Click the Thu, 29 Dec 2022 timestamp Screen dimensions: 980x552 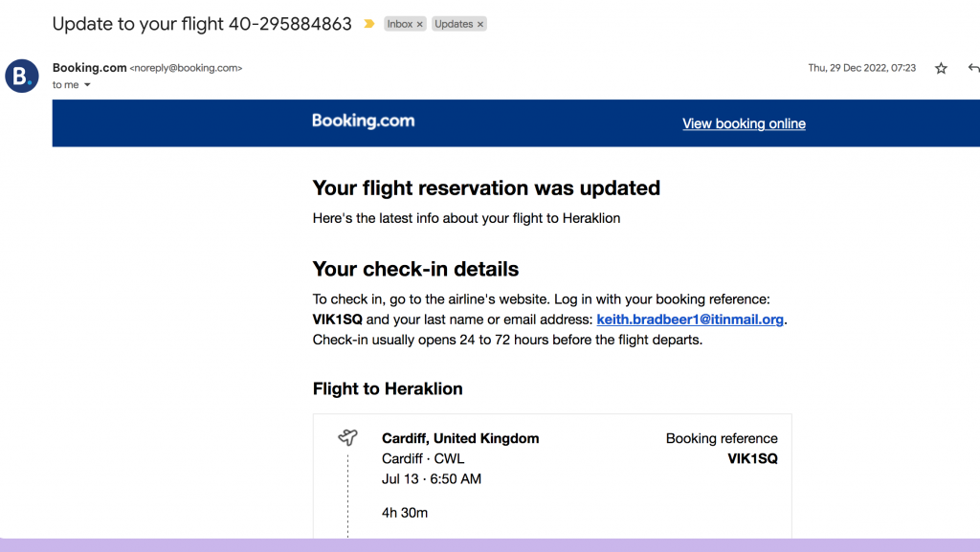(x=861, y=68)
